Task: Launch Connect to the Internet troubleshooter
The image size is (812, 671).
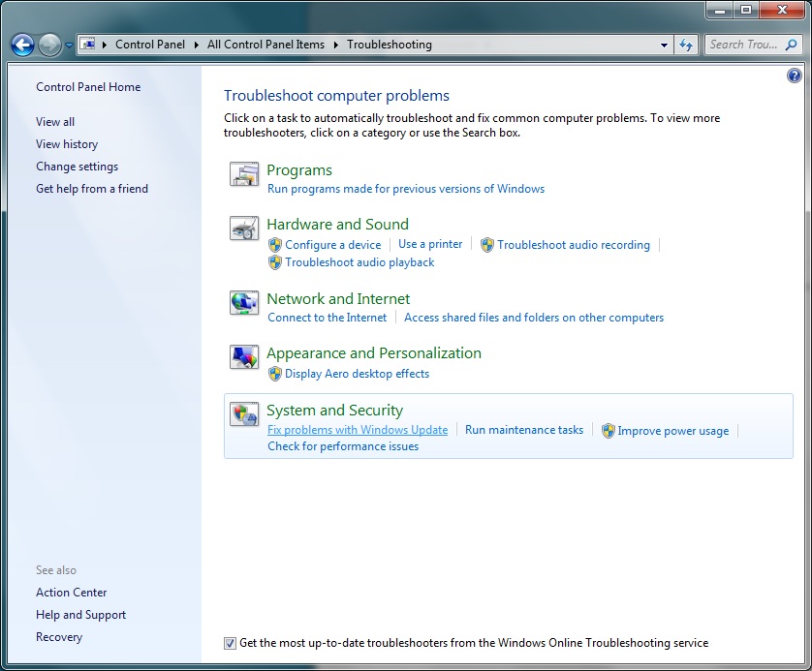Action: [328, 318]
